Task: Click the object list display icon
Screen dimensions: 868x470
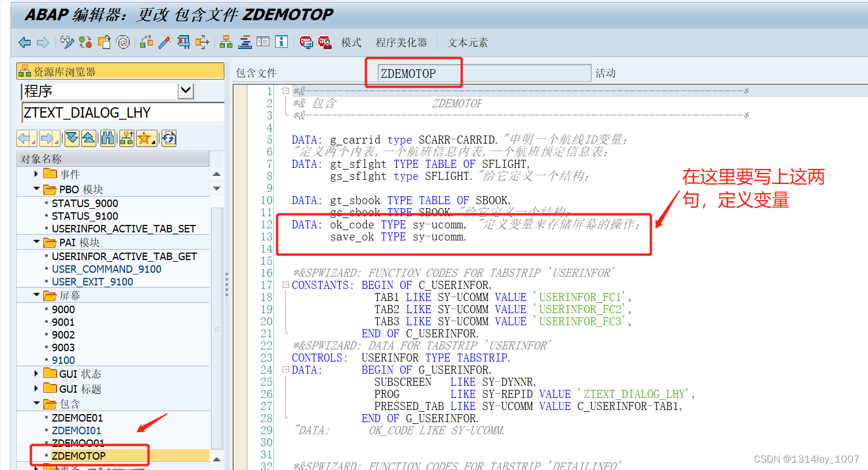Action: click(x=226, y=42)
